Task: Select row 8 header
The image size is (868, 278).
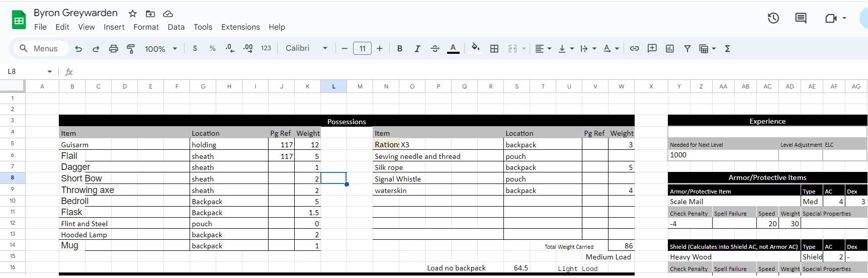Action: [x=13, y=178]
